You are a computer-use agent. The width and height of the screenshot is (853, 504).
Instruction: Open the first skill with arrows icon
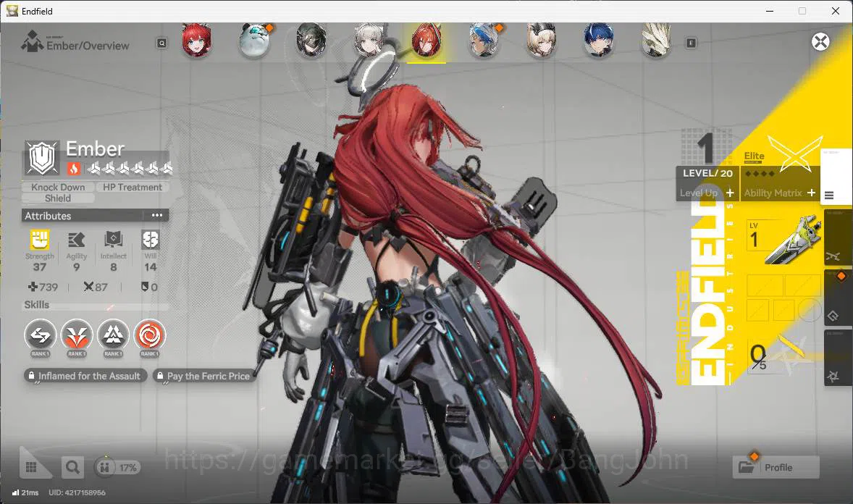41,335
